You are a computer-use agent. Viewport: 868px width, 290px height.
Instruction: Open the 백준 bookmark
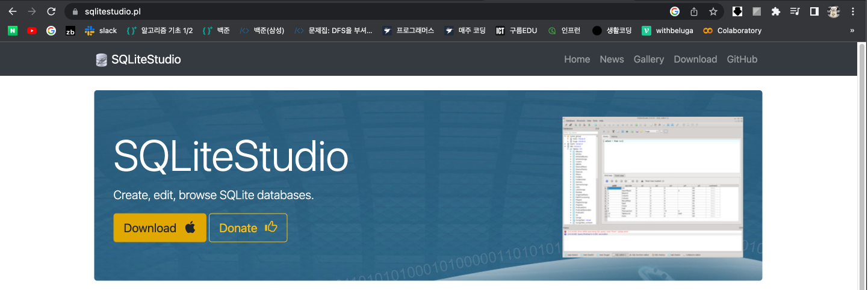pyautogui.click(x=216, y=31)
